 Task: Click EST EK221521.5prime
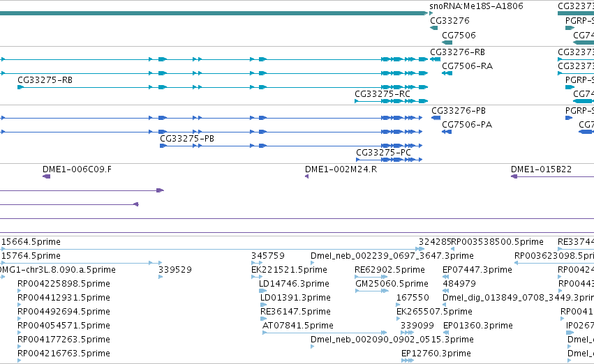(x=289, y=270)
